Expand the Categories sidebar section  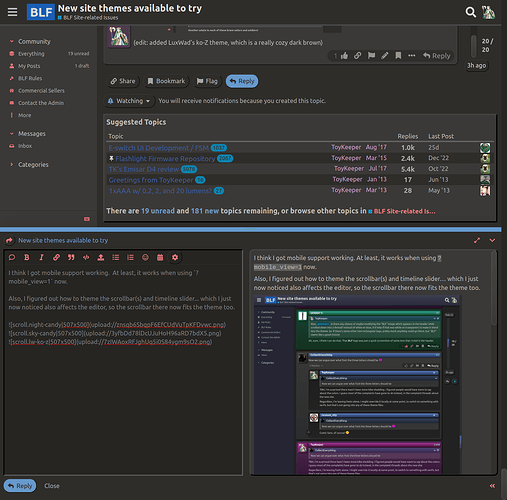tap(29, 165)
